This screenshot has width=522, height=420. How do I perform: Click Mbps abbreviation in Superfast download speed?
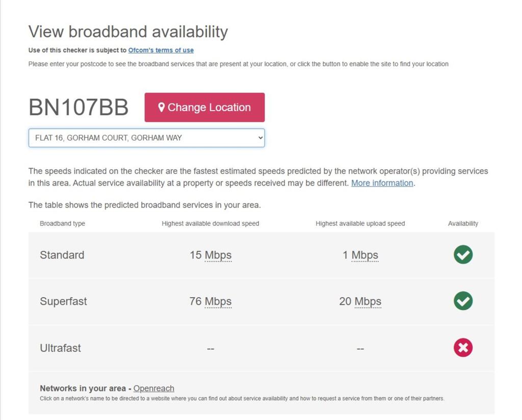coord(218,301)
